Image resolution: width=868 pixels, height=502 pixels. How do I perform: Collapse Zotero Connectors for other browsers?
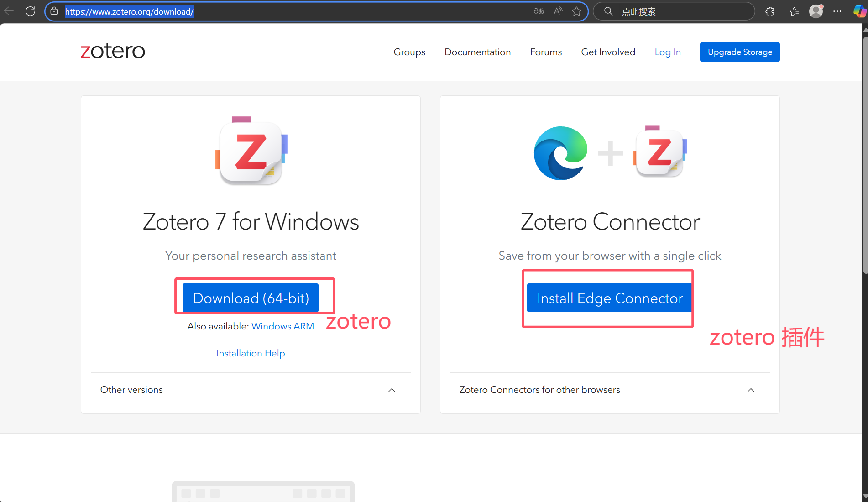click(x=751, y=391)
